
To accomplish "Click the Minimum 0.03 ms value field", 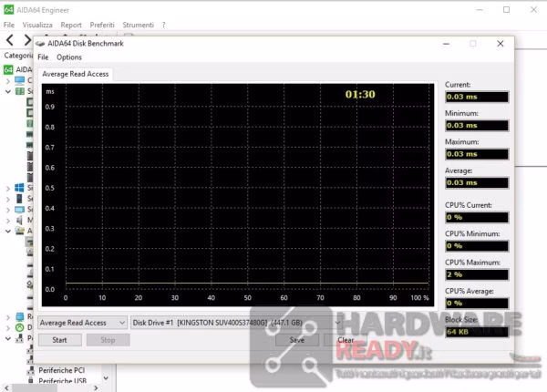I will click(x=477, y=126).
